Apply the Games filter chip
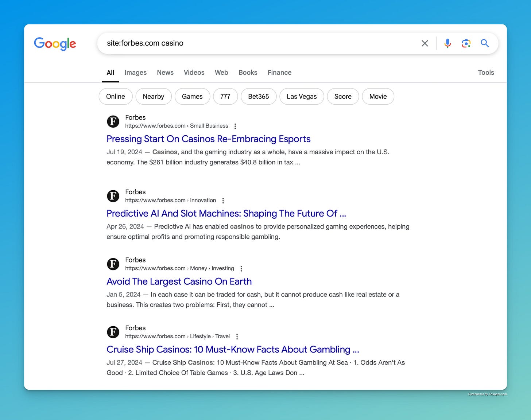Viewport: 531px width, 420px height. pos(192,97)
